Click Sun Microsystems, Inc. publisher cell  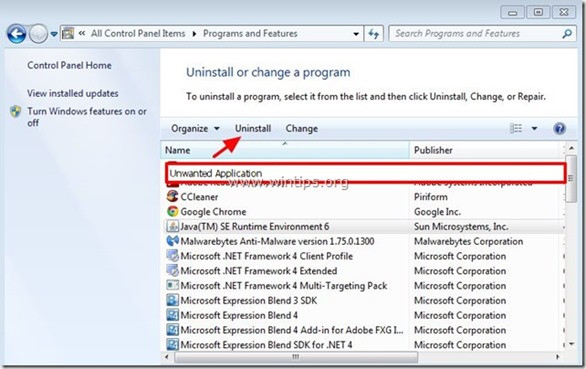coord(461,227)
